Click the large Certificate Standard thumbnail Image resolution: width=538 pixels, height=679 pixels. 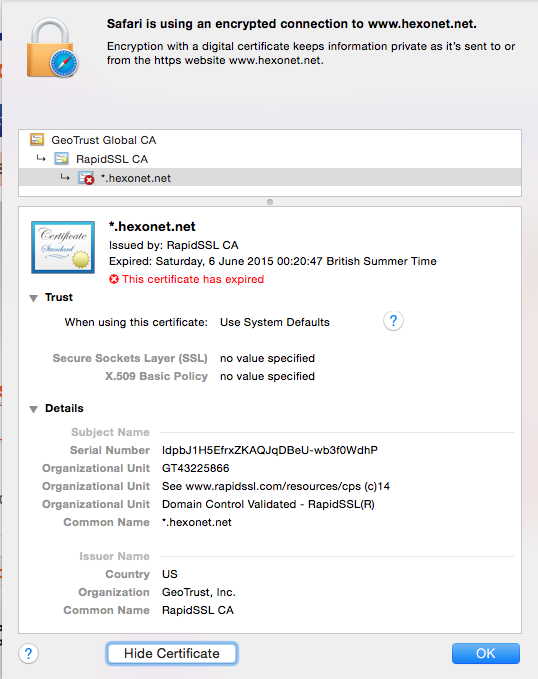(63, 247)
